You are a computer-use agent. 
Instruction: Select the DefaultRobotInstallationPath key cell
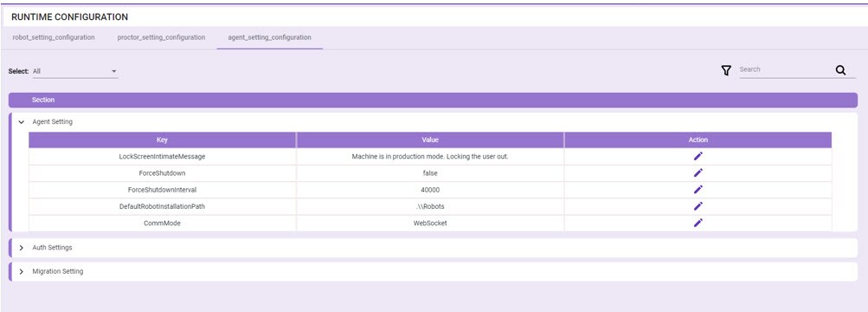pyautogui.click(x=162, y=207)
